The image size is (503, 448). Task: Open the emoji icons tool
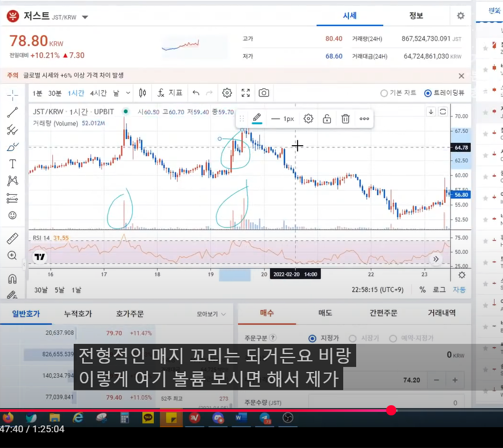[12, 216]
